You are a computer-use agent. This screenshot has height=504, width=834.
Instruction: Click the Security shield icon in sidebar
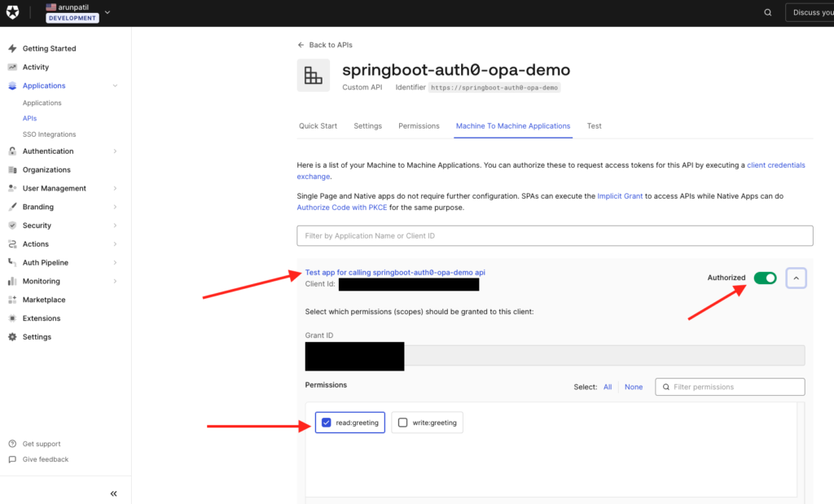click(12, 226)
